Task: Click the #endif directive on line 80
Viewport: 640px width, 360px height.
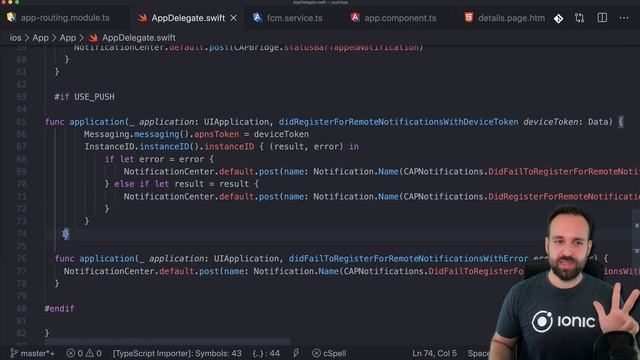Action: coord(60,309)
